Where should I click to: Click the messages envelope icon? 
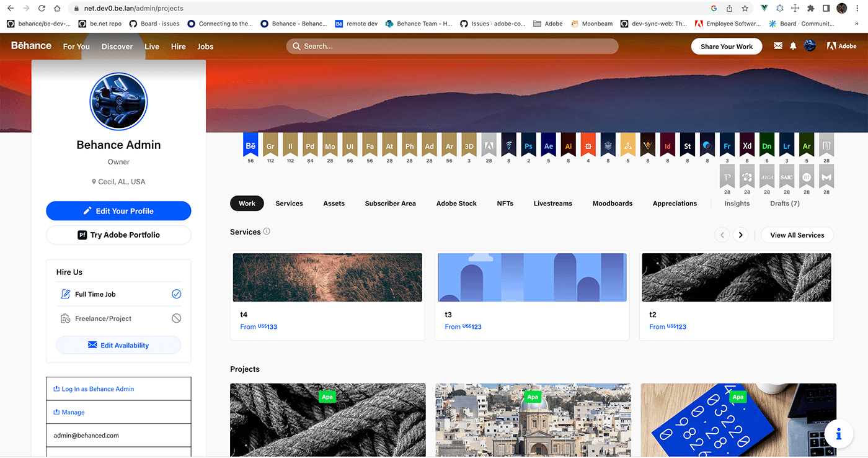[777, 46]
